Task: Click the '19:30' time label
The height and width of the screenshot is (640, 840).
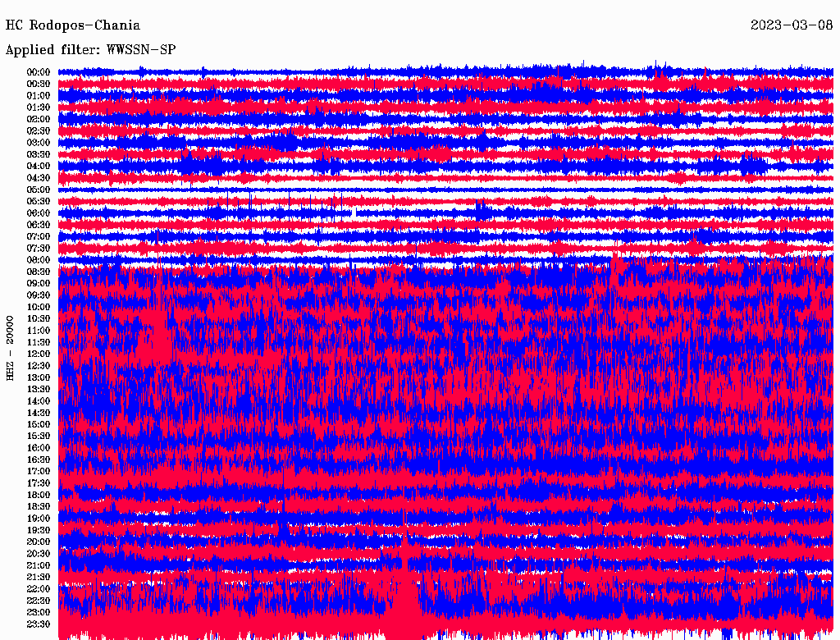Action: point(39,530)
